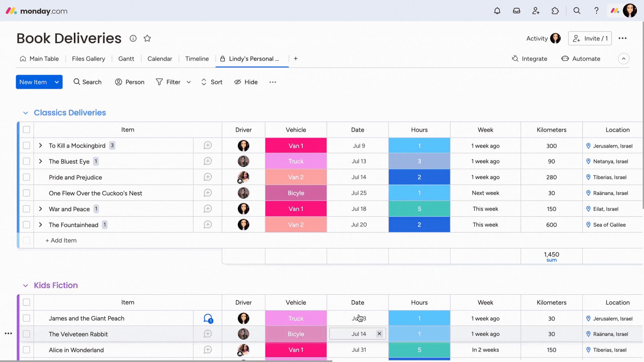Open the New Item dropdown arrow

[x=56, y=82]
